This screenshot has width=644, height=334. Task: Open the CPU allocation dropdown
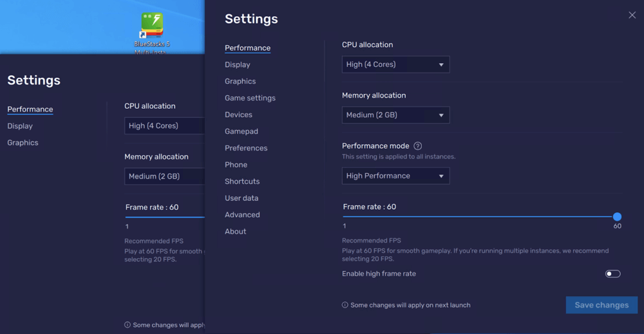click(x=395, y=64)
